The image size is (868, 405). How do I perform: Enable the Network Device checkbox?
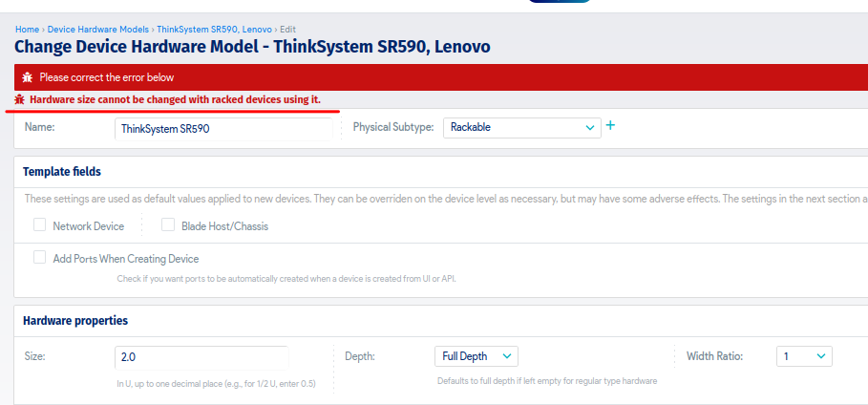tap(39, 224)
